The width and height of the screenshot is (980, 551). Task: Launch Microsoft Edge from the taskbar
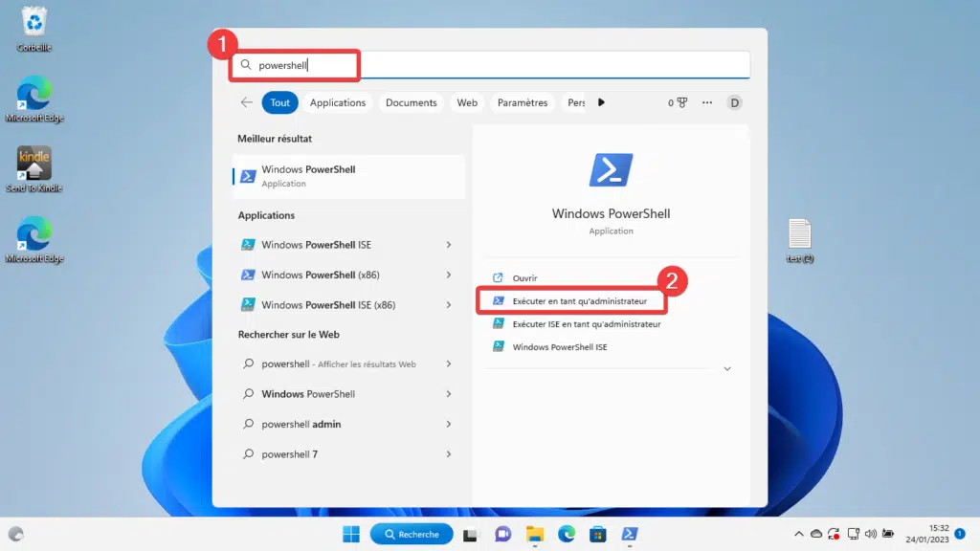pyautogui.click(x=567, y=534)
